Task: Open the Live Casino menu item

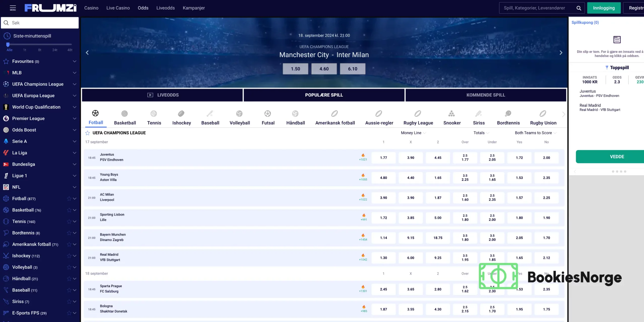Action: point(118,8)
